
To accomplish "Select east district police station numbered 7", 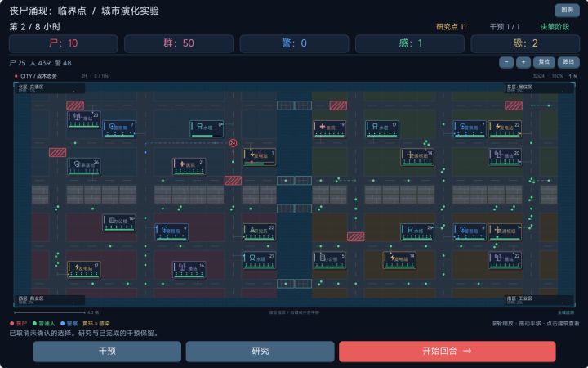I will [470, 129].
